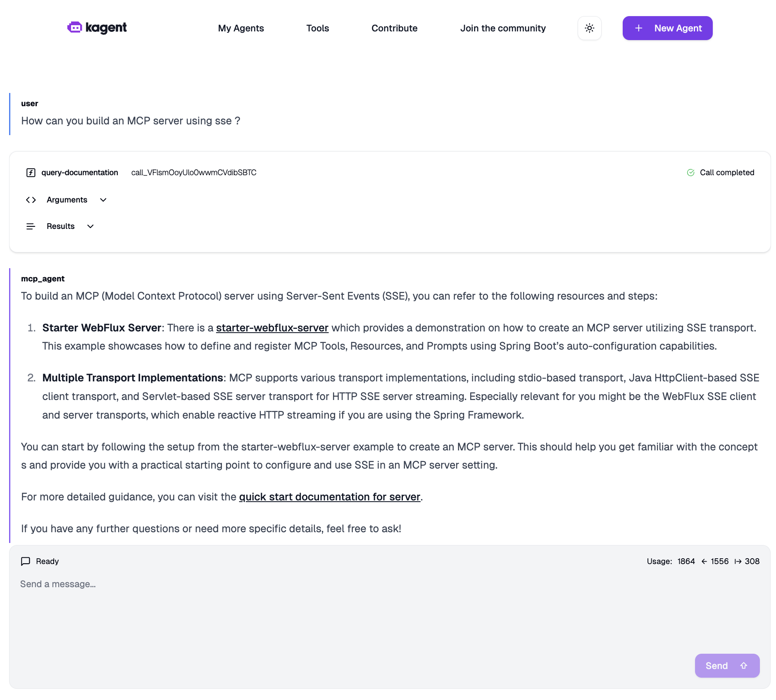The image size is (776, 700).
Task: Open Join the community link
Action: [503, 28]
